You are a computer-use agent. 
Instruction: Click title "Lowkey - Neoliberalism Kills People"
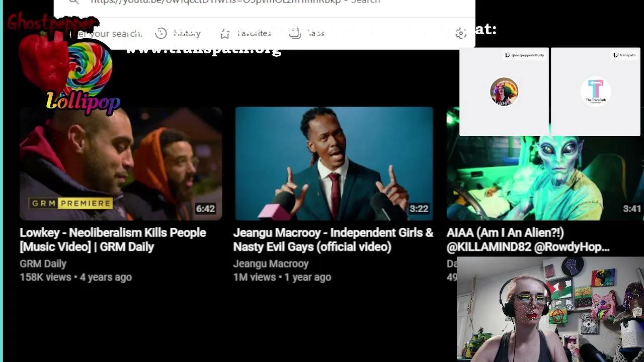coord(113,239)
